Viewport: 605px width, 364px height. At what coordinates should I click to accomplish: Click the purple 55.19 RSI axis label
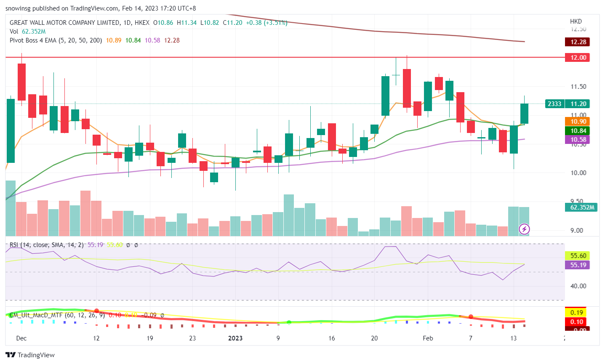pos(578,265)
